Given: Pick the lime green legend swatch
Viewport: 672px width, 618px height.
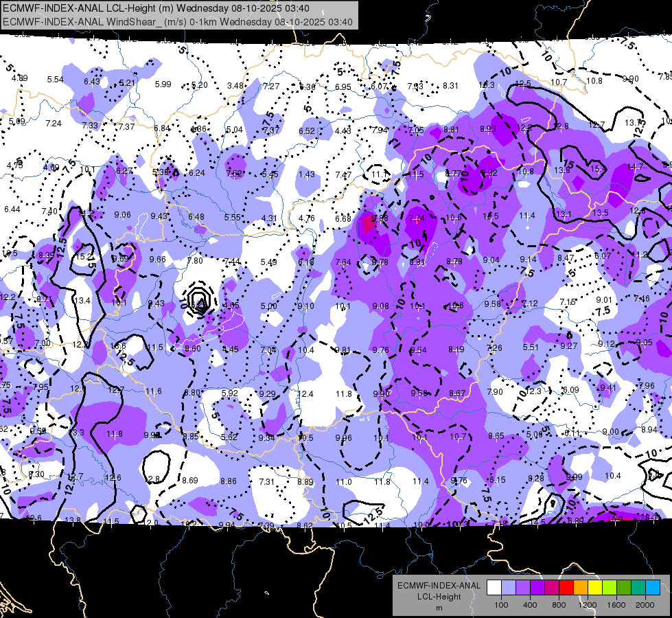Looking at the screenshot, I should [610, 588].
